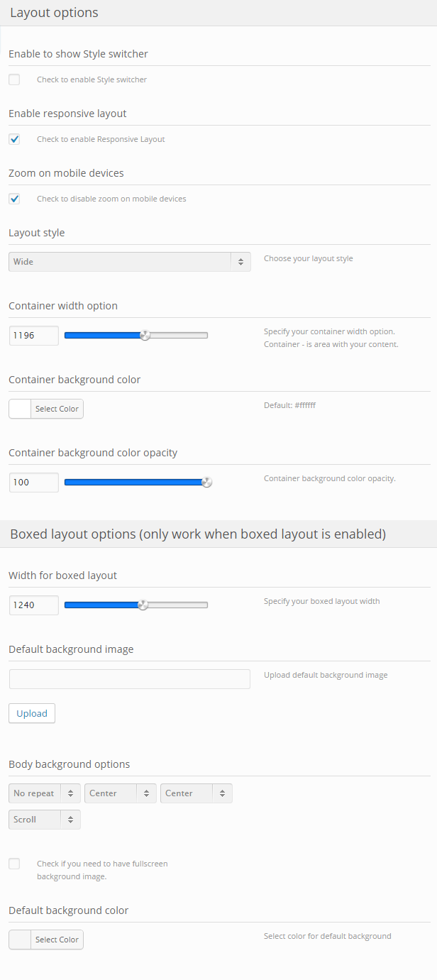Click the container opacity slider handle
This screenshot has height=980, width=437.
click(206, 483)
